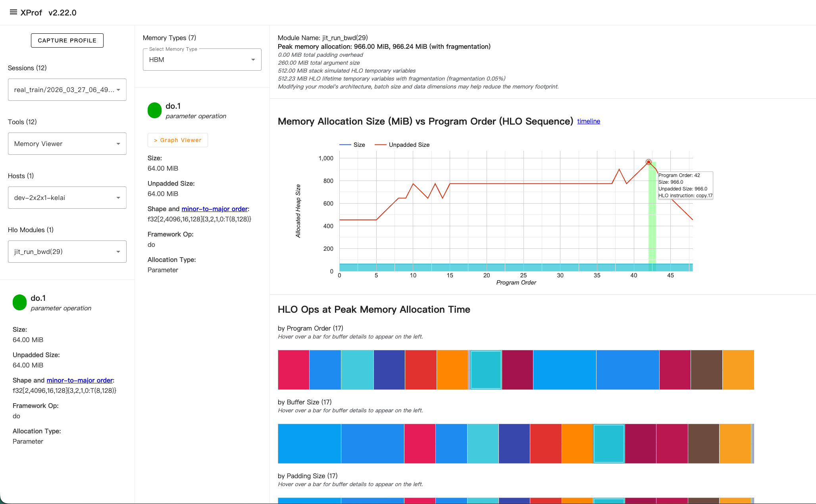Click the 'by Buffer Size (17)' label
The image size is (816, 504).
pos(304,402)
